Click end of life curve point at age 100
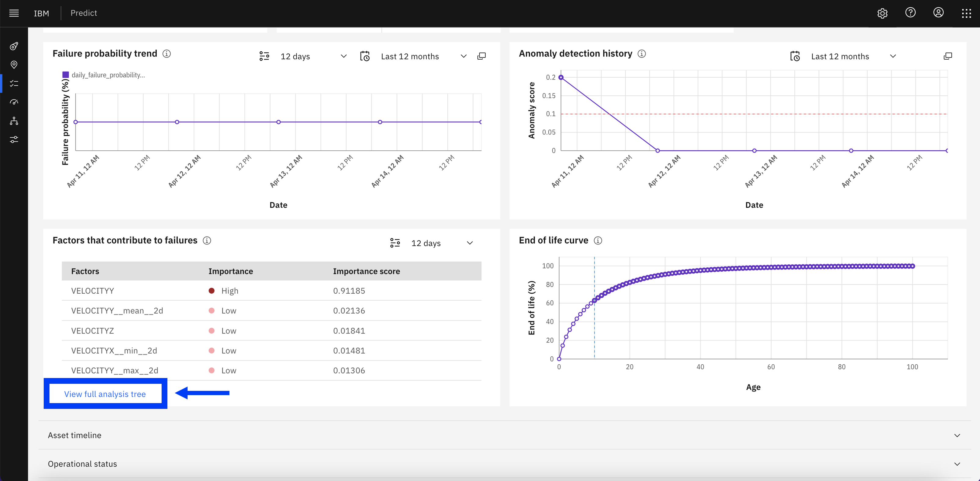 click(912, 266)
